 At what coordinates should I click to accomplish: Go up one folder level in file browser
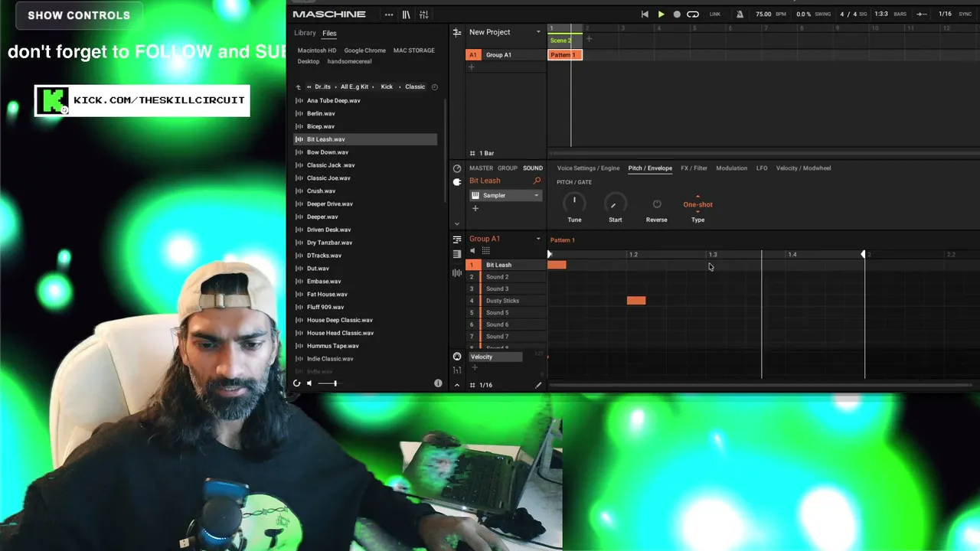pos(299,87)
